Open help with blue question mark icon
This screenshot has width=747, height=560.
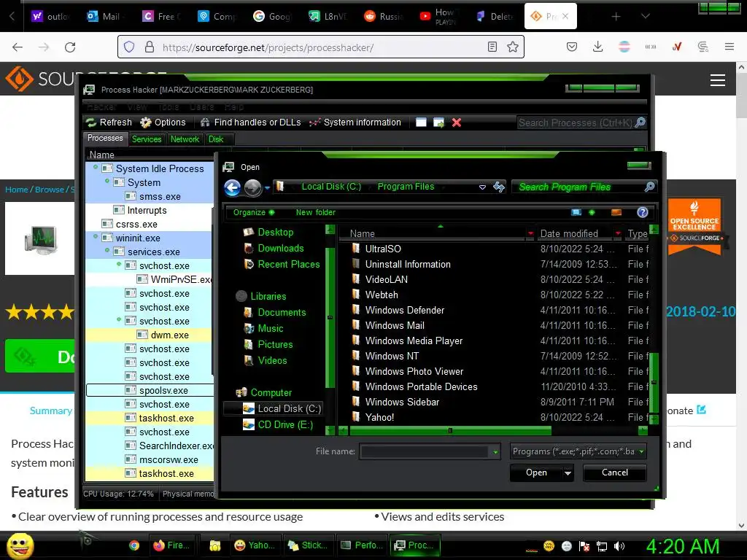point(643,212)
